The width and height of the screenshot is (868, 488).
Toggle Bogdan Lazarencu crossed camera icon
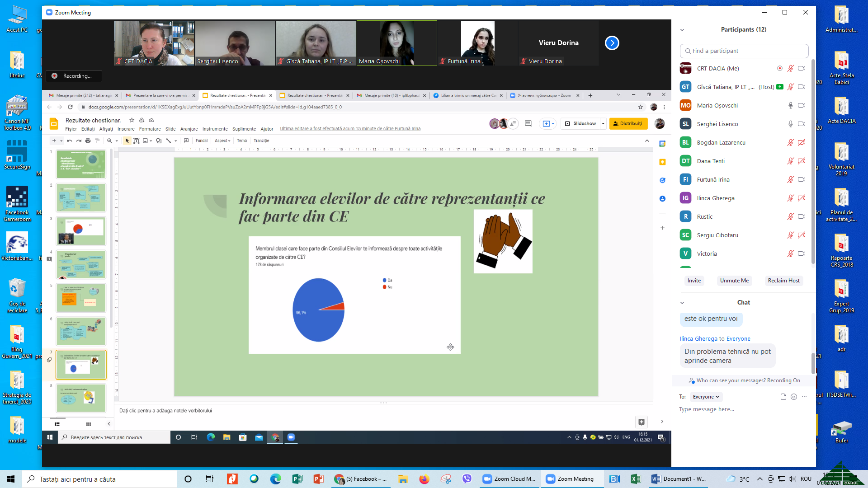click(x=802, y=143)
